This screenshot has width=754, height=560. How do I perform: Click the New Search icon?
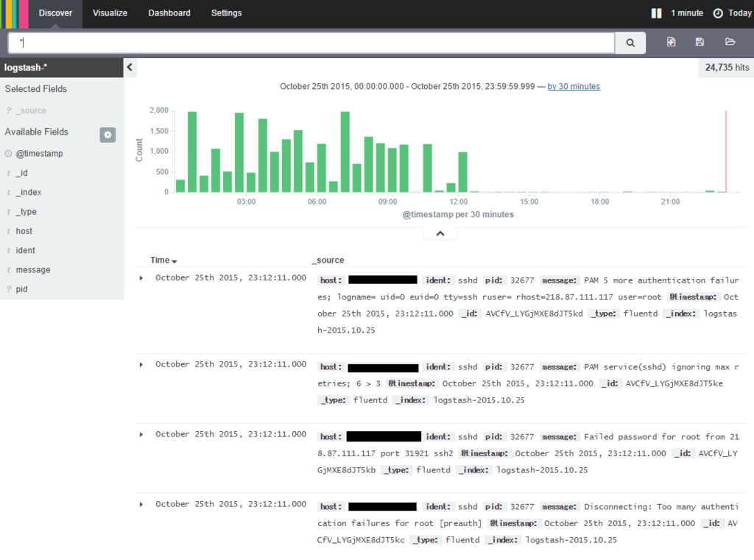point(671,42)
